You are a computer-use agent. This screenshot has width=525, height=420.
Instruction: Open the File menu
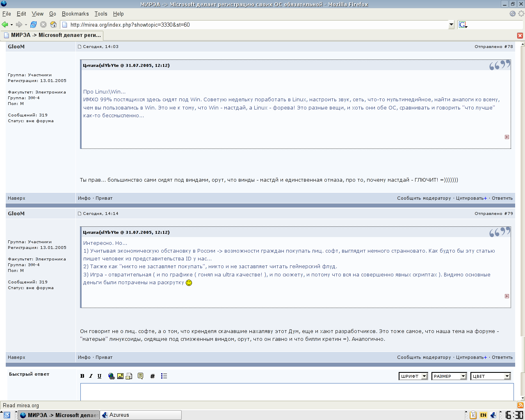7,14
